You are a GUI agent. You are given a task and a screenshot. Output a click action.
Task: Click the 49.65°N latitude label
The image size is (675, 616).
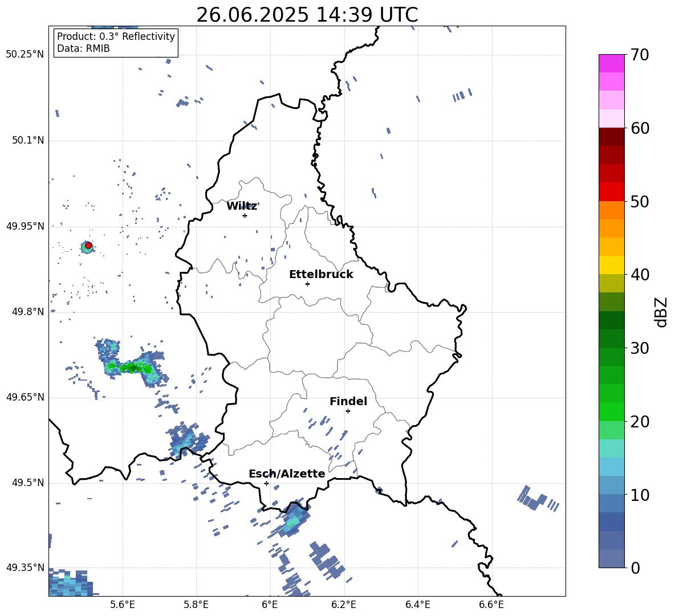(25, 397)
